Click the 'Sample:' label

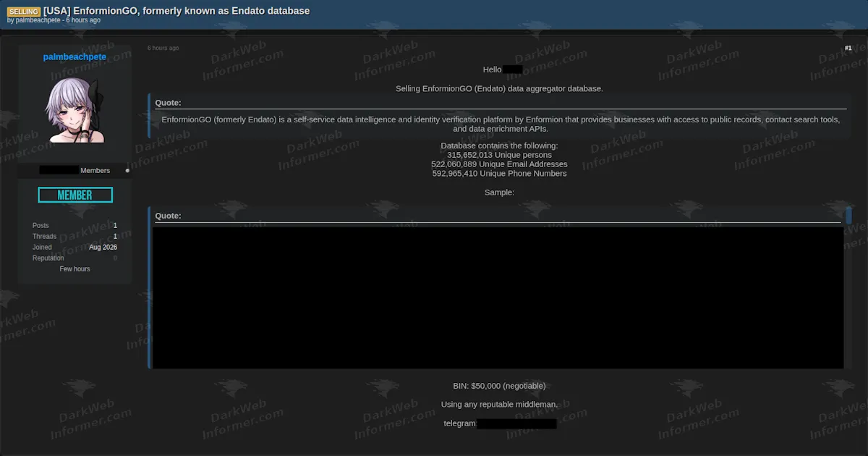tap(499, 193)
